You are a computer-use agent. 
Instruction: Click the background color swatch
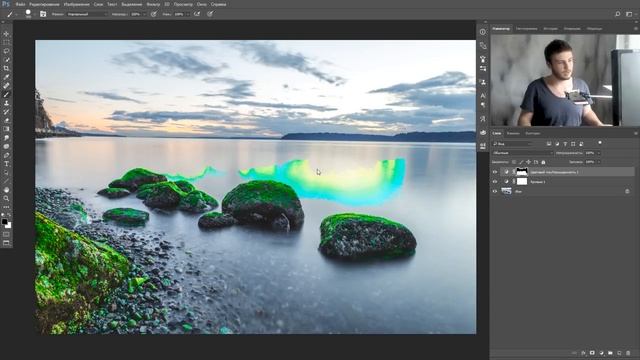pos(9,225)
